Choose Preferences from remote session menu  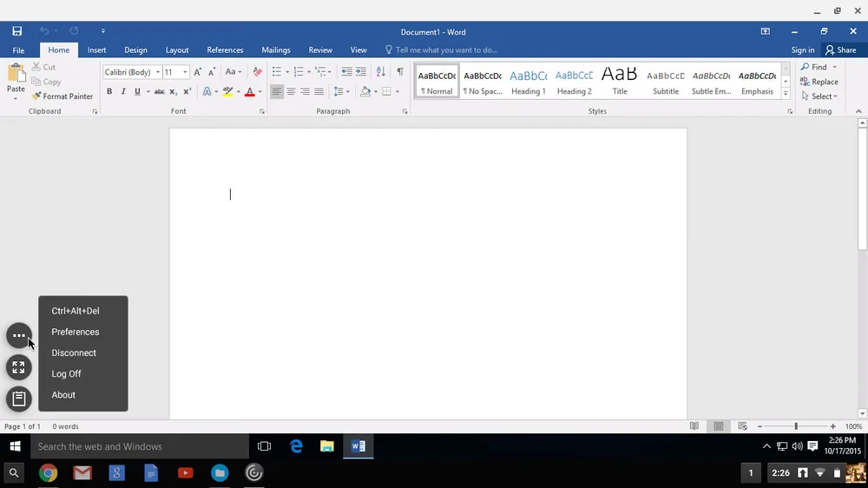pyautogui.click(x=76, y=332)
